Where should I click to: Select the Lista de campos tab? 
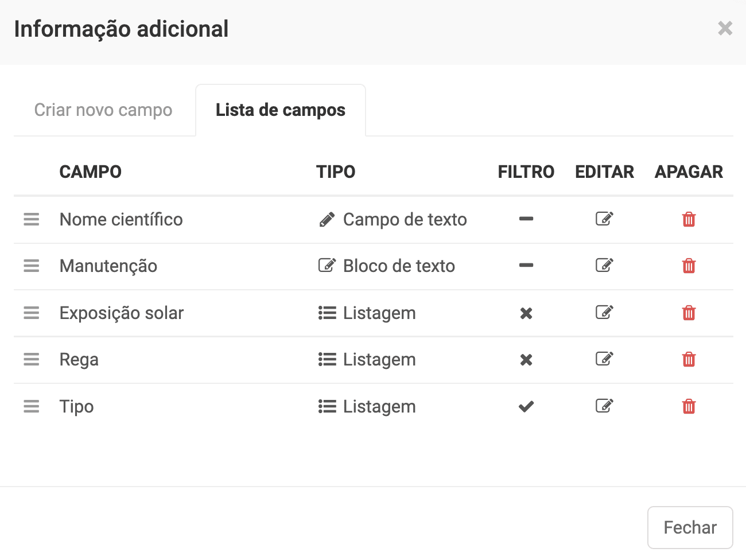pyautogui.click(x=281, y=110)
